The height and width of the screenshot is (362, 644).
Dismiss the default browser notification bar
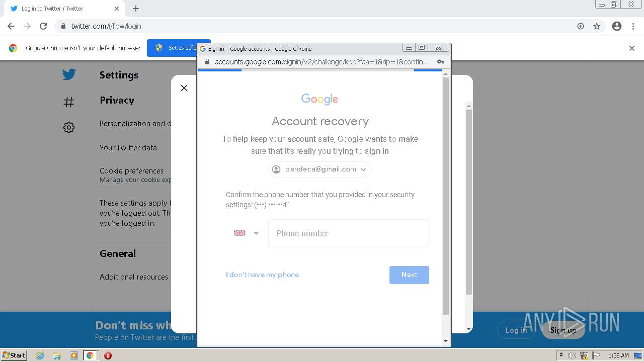tap(632, 48)
